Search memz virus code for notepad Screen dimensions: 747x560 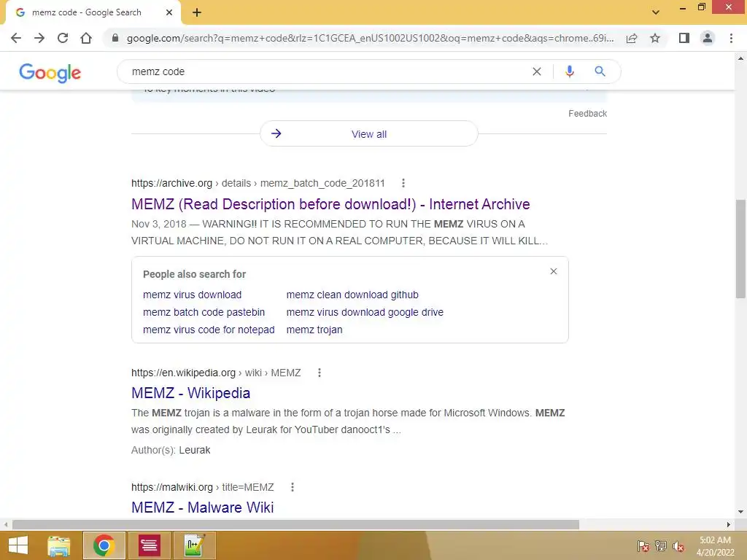(x=209, y=330)
